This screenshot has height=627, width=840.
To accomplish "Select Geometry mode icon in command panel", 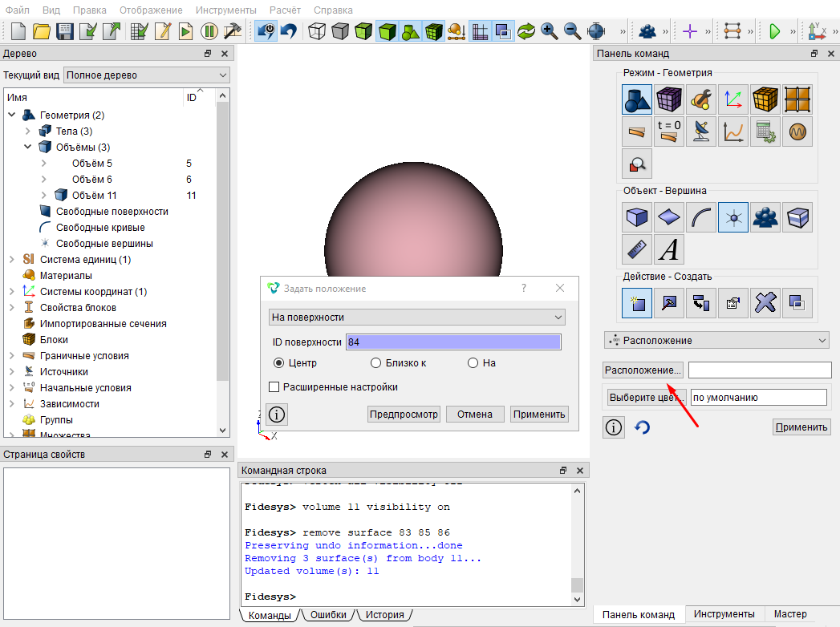I will (x=637, y=99).
